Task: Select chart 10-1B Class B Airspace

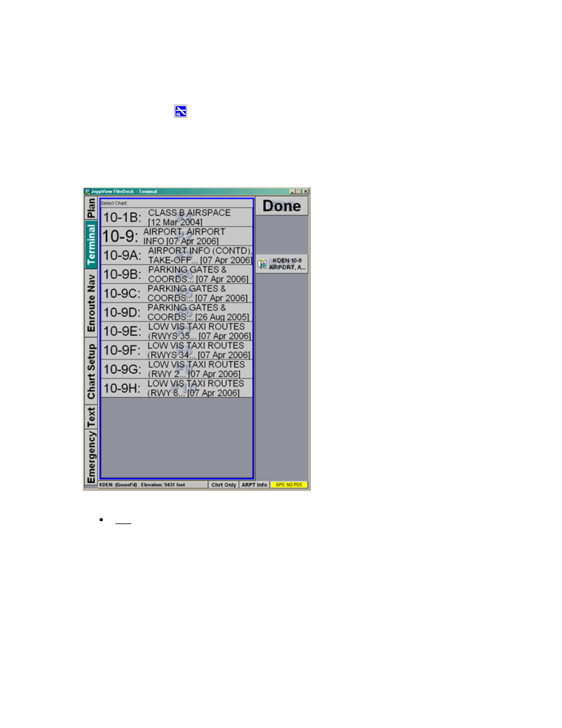Action: click(x=177, y=217)
